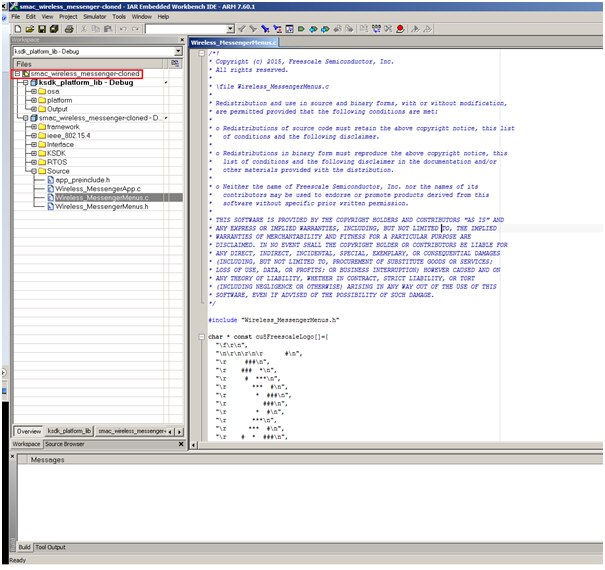Open the ksdk_platform_lib - Debug configuration dropdown
The height and width of the screenshot is (570, 605).
[x=178, y=50]
